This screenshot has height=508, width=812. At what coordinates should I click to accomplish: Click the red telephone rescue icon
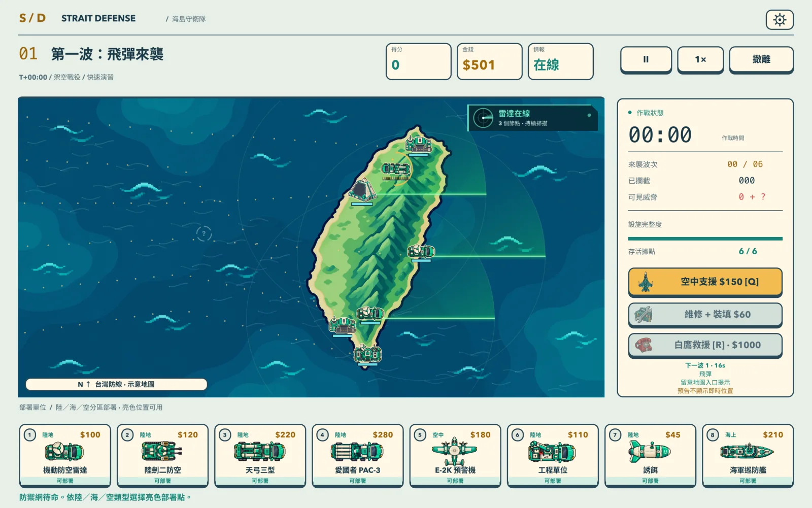644,345
